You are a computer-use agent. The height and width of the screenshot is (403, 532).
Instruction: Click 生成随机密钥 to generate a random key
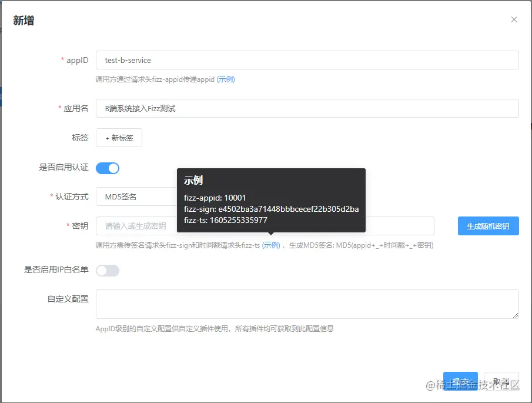(488, 226)
